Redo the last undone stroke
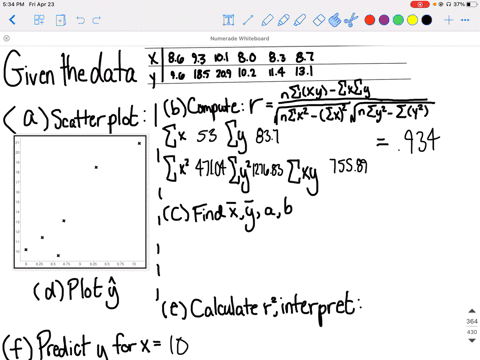Screen dimensions: 480x360 [97, 20]
